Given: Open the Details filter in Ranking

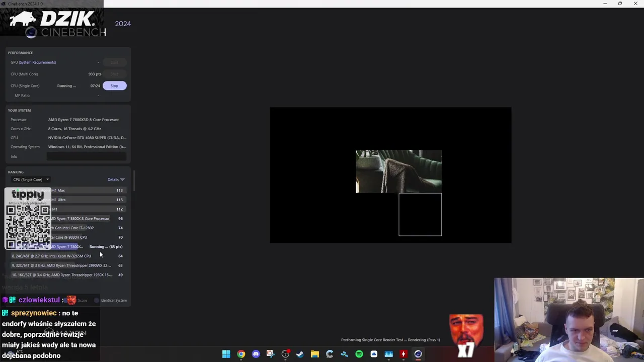Looking at the screenshot, I should pyautogui.click(x=116, y=179).
